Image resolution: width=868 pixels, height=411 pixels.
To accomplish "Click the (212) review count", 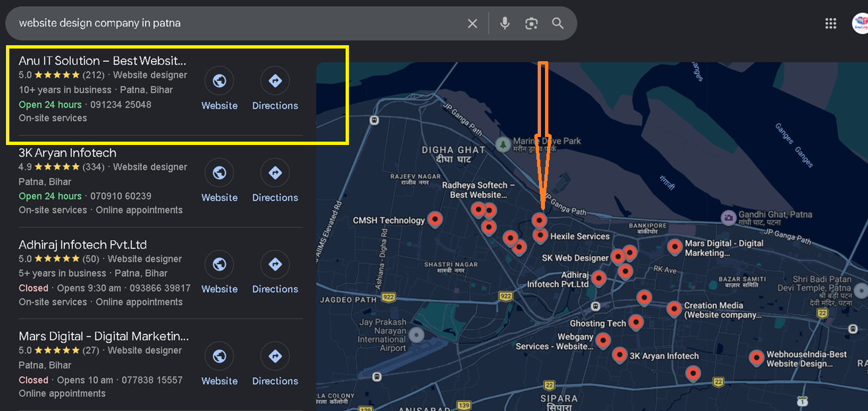I will tap(93, 75).
